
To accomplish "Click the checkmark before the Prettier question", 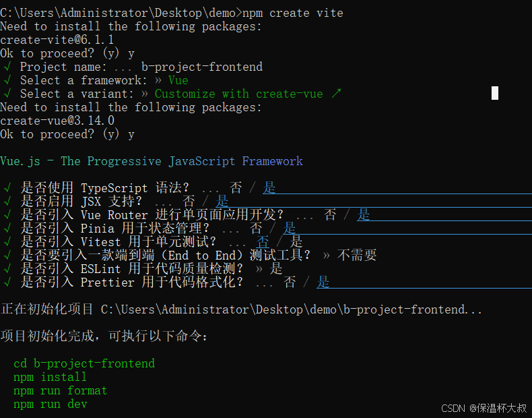I will click(x=7, y=282).
